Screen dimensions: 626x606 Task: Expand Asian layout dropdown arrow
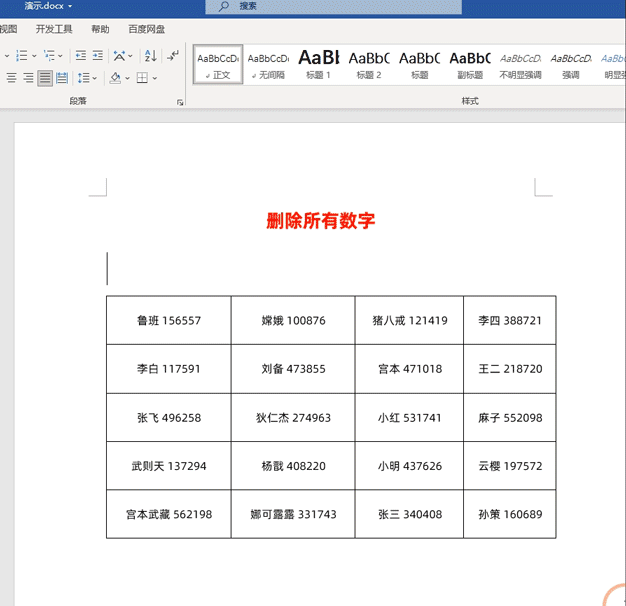point(130,56)
